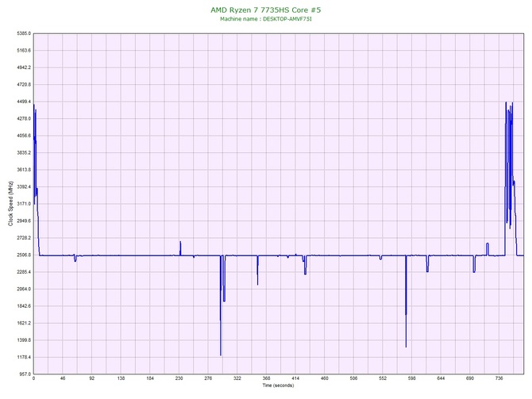Click the 1842.6 y-axis value
This screenshot has width=532, height=399.
(x=24, y=305)
